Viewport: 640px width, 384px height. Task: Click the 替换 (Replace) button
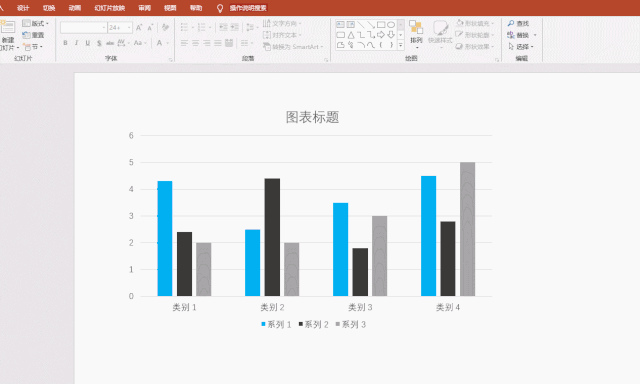pyautogui.click(x=521, y=35)
